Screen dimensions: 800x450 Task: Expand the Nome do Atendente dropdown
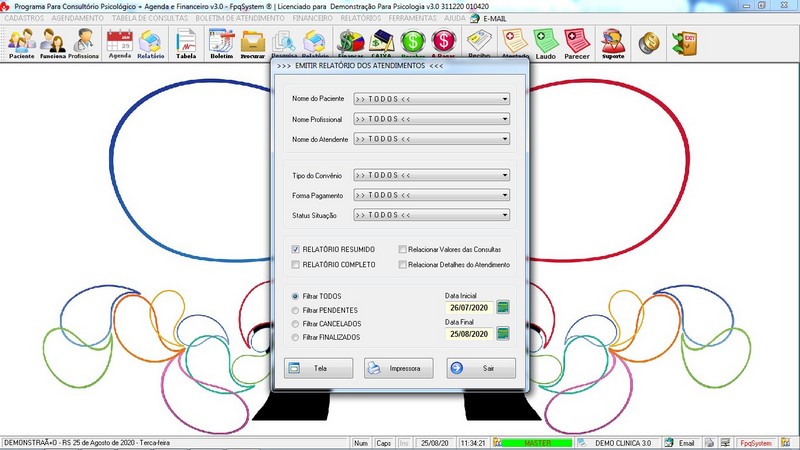[432, 139]
